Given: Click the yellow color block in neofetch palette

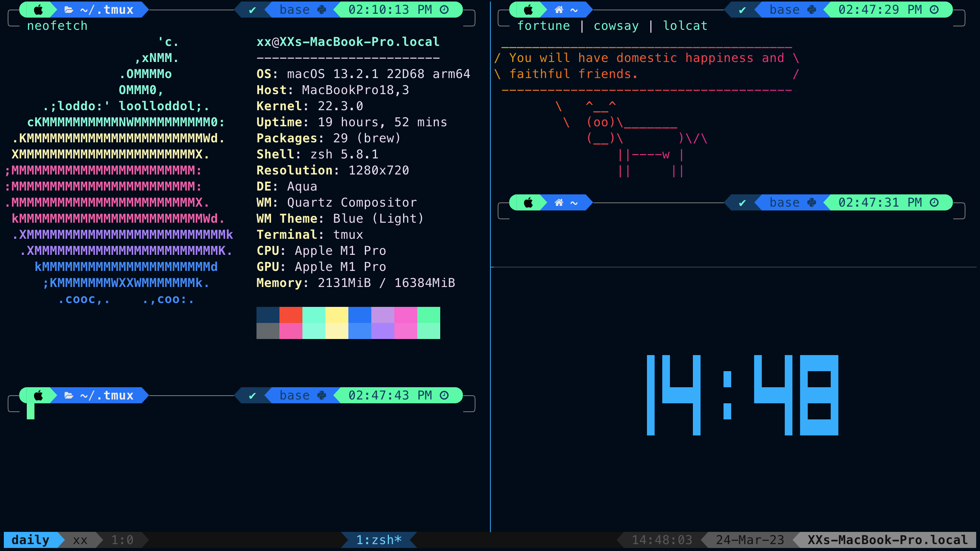Looking at the screenshot, I should (336, 315).
